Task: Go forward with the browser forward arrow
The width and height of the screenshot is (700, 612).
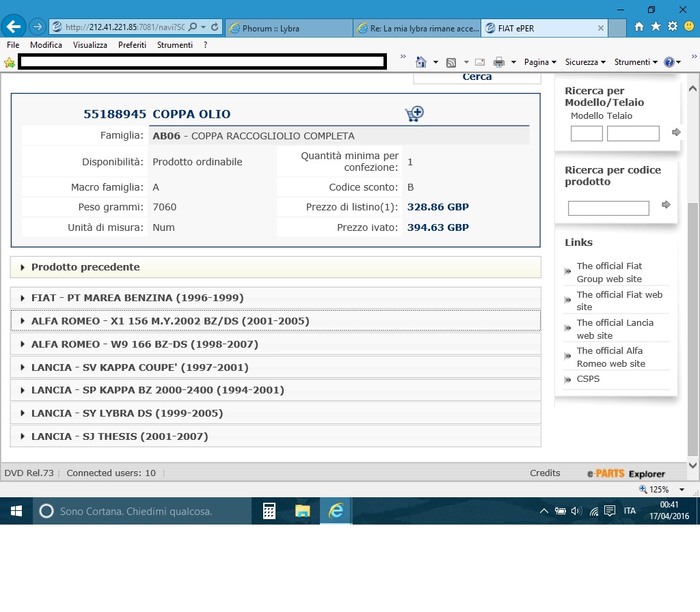Action: pos(38,27)
